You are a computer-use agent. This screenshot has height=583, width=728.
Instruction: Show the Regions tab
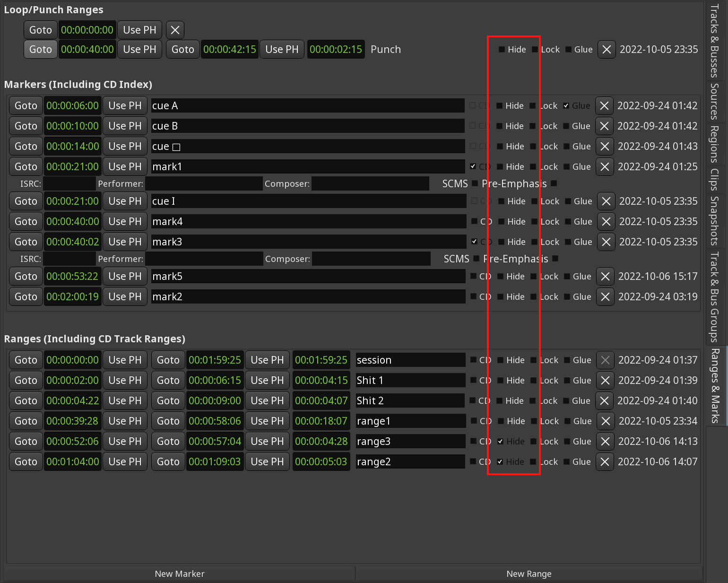click(715, 144)
